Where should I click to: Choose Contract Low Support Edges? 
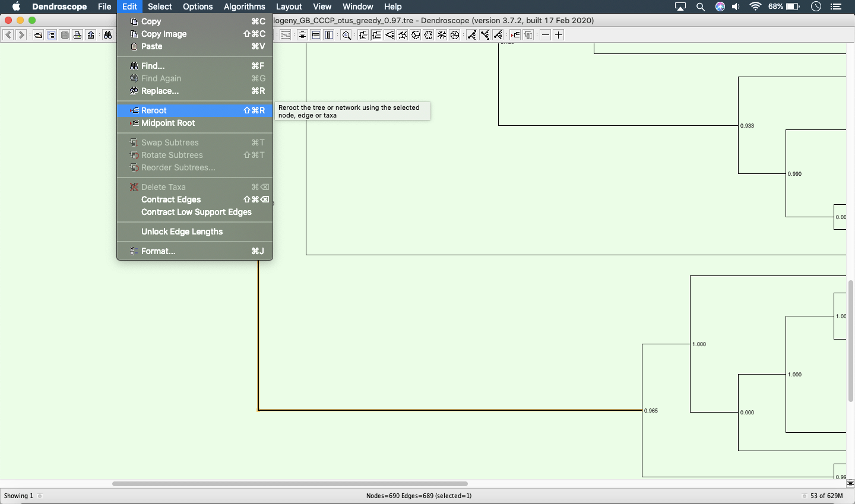(x=195, y=212)
